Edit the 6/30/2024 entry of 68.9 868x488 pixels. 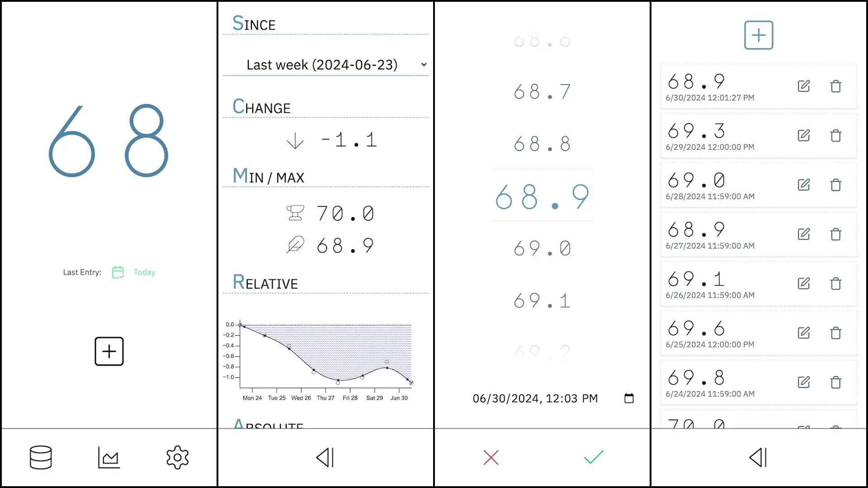pyautogui.click(x=803, y=86)
